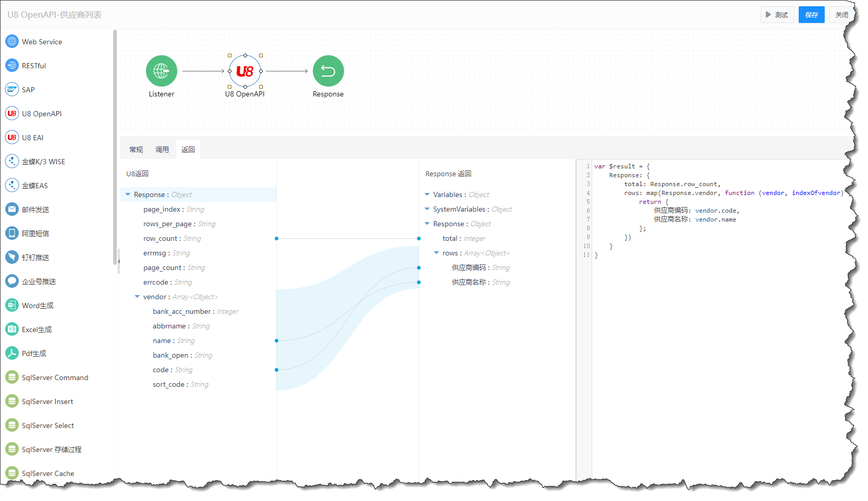The height and width of the screenshot is (501, 868).
Task: Open the 调用 tab
Action: pos(162,150)
